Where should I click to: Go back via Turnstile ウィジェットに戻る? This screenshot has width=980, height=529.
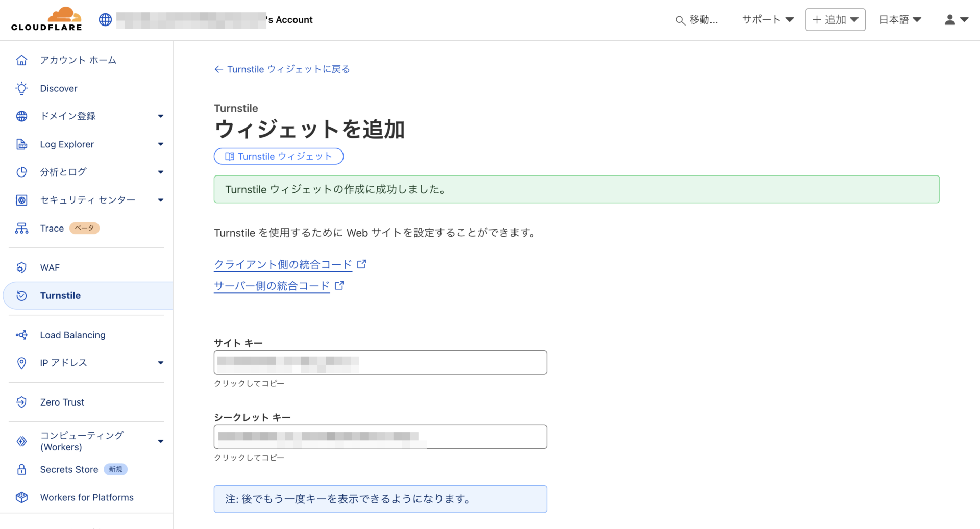(x=282, y=69)
